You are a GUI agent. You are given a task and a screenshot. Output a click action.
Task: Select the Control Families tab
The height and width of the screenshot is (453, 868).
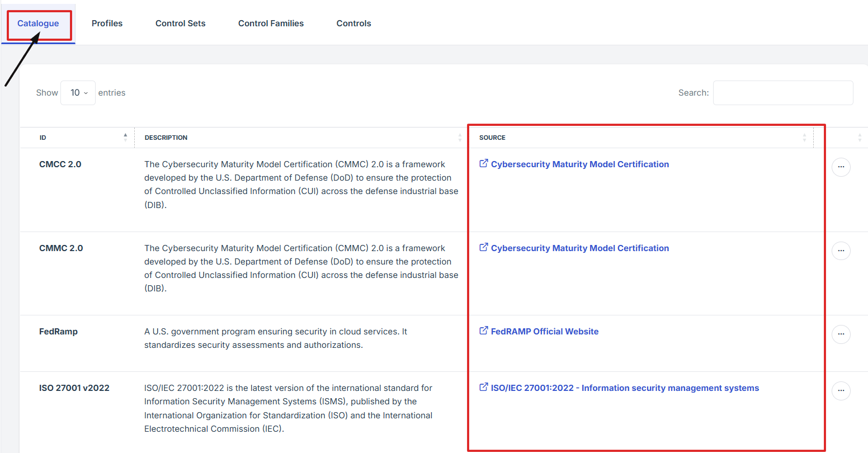click(x=271, y=23)
